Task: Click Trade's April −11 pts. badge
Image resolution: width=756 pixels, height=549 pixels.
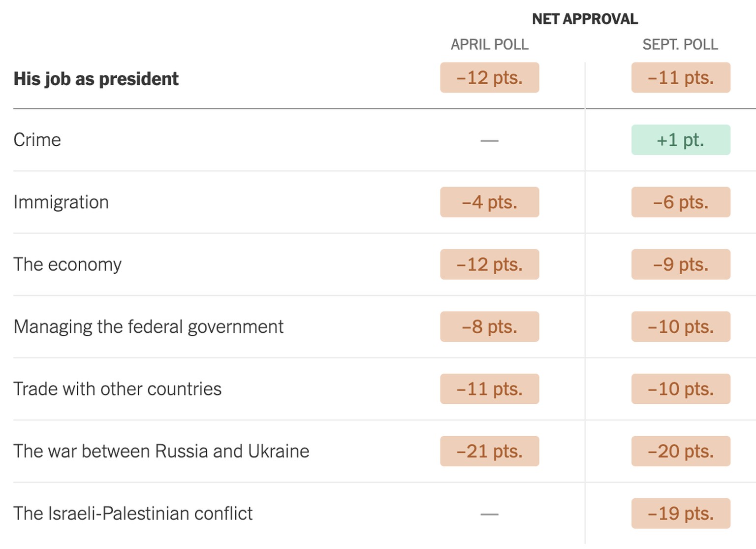Action: (x=490, y=389)
